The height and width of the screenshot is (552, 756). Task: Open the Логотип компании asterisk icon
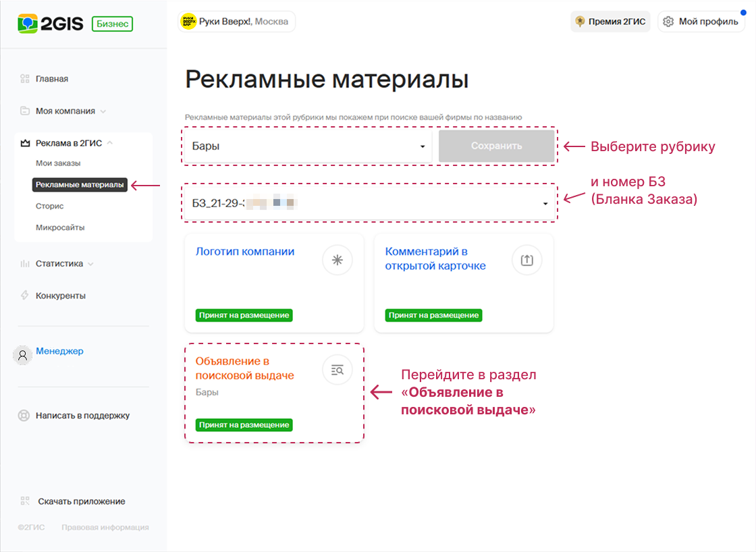click(x=337, y=260)
